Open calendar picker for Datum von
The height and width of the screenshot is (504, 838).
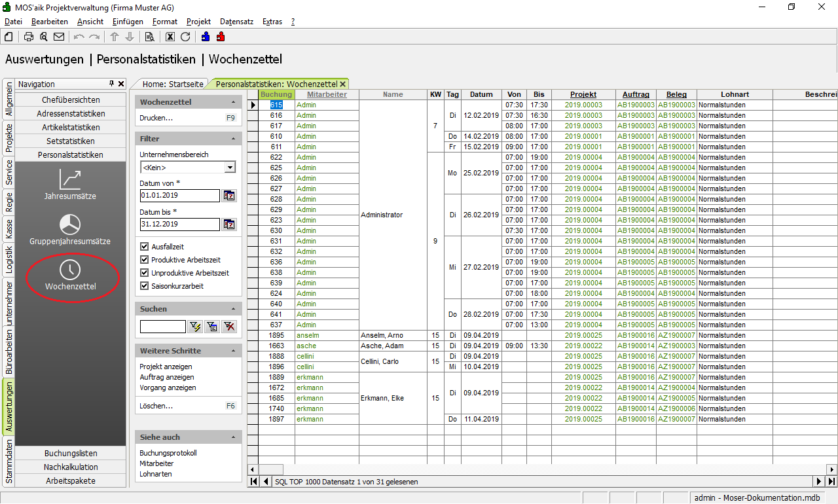[229, 196]
